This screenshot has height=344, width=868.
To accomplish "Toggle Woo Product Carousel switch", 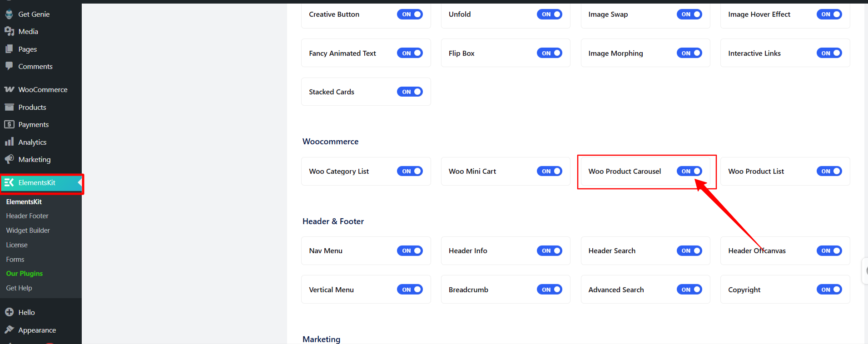I will tap(689, 171).
